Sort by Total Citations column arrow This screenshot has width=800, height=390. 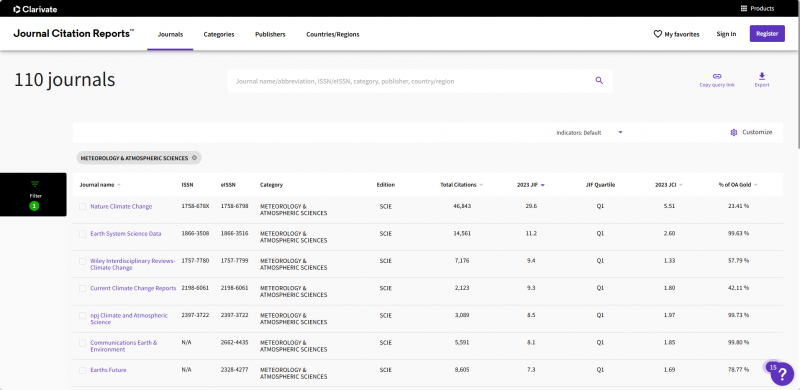click(481, 185)
